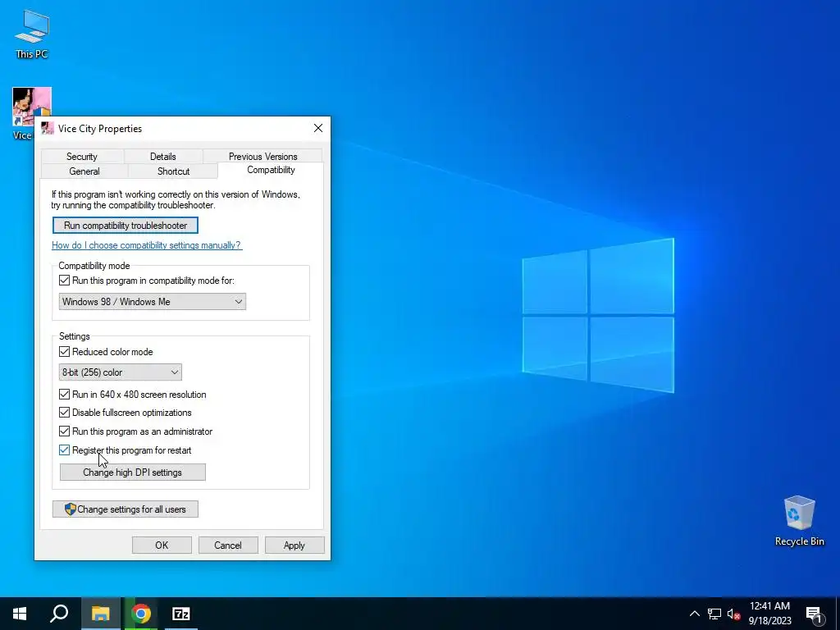Open network status tray icon
This screenshot has width=840, height=630.
[x=714, y=614]
